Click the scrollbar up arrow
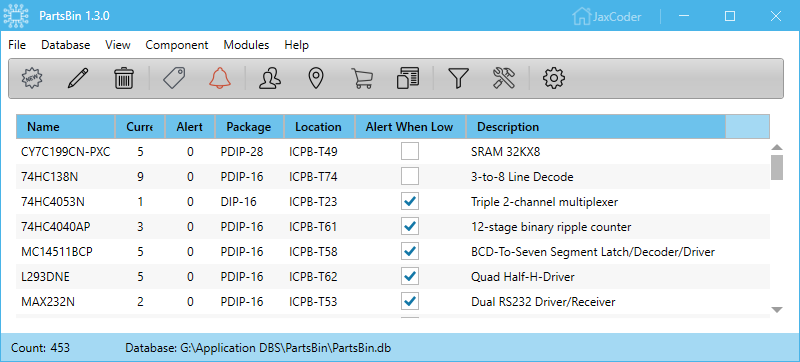Image resolution: width=800 pixels, height=362 pixels. 777,147
